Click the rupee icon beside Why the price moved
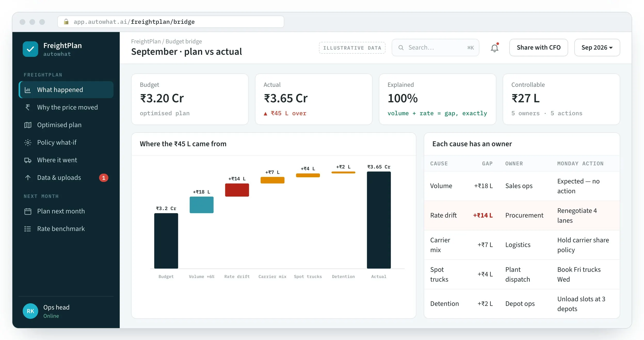Viewport: 644px width, 340px height. click(x=28, y=107)
